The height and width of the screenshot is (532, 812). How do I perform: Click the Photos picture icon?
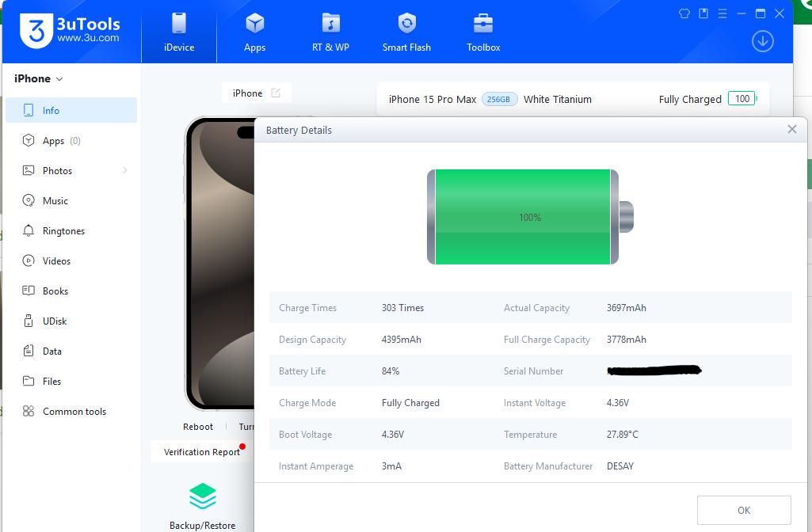29,170
